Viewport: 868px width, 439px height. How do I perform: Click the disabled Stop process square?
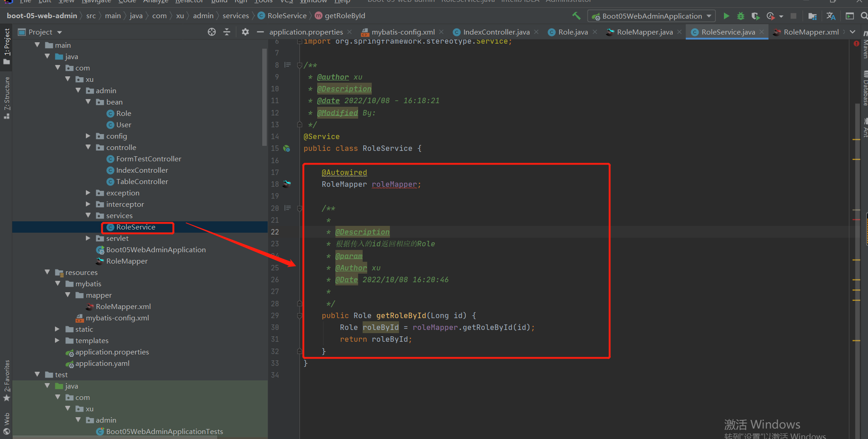pos(793,16)
